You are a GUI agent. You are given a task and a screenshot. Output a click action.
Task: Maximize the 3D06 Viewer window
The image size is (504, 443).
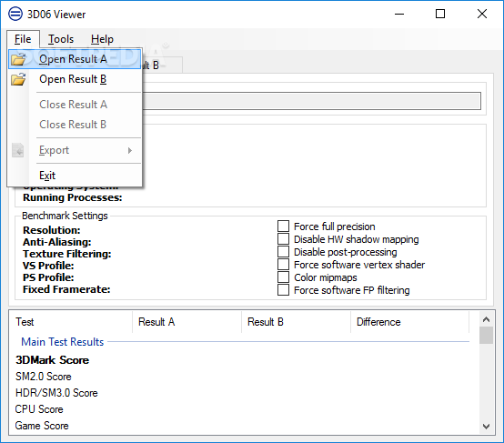[440, 14]
